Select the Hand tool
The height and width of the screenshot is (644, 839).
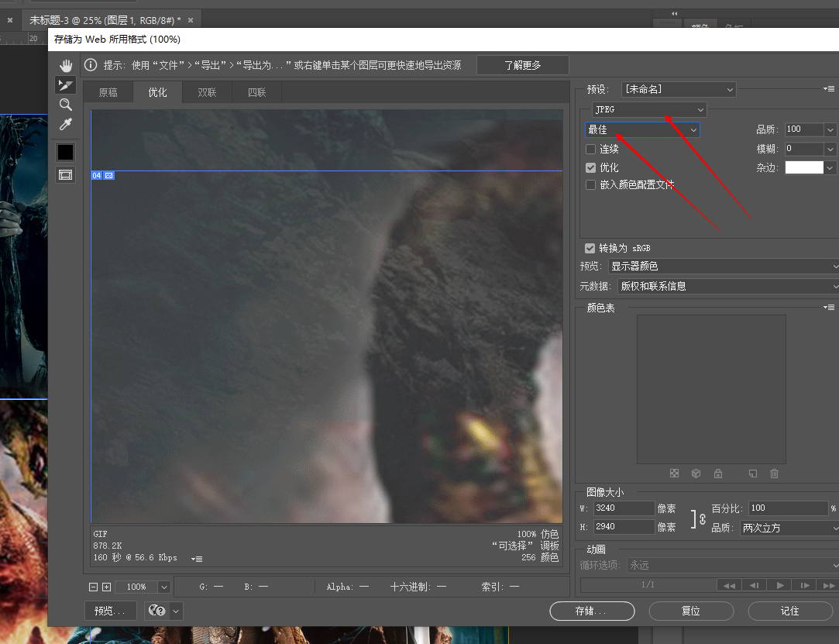(x=66, y=66)
